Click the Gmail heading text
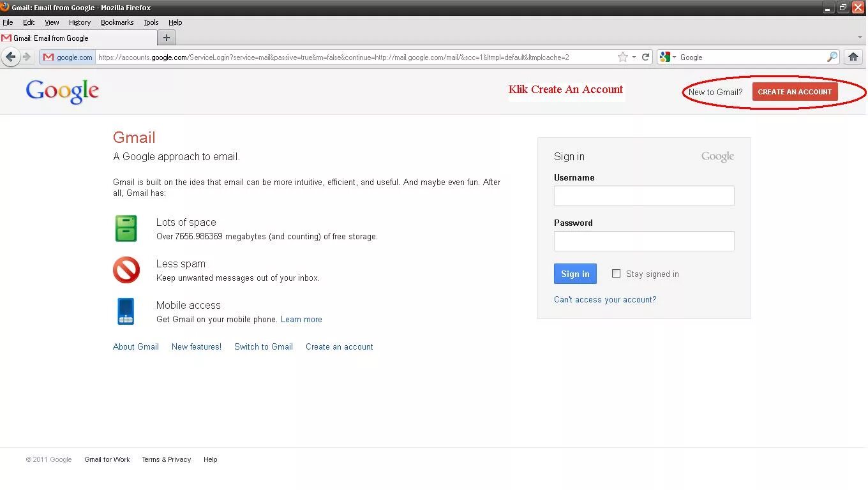The width and height of the screenshot is (868, 490). (134, 137)
